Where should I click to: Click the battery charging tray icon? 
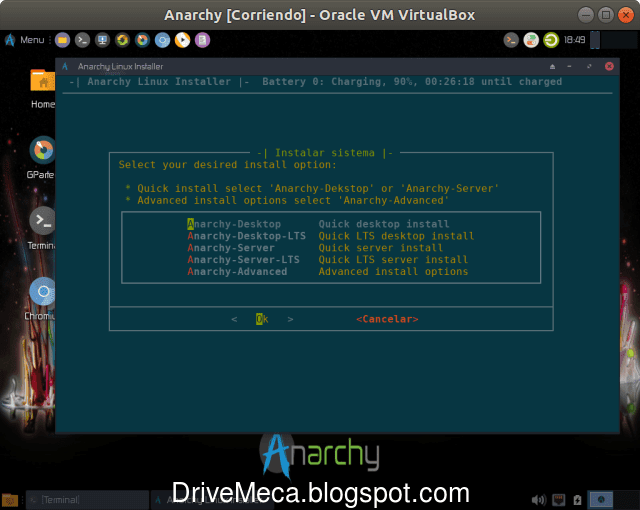point(577,500)
